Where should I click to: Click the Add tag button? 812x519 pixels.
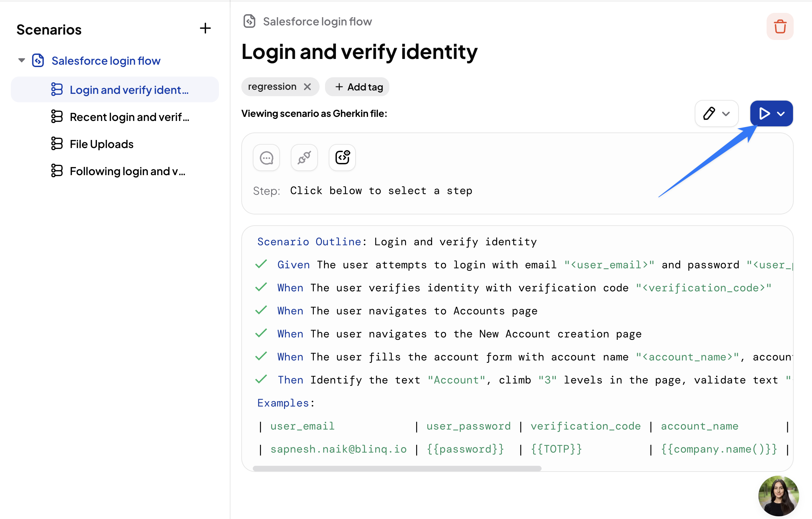click(357, 87)
